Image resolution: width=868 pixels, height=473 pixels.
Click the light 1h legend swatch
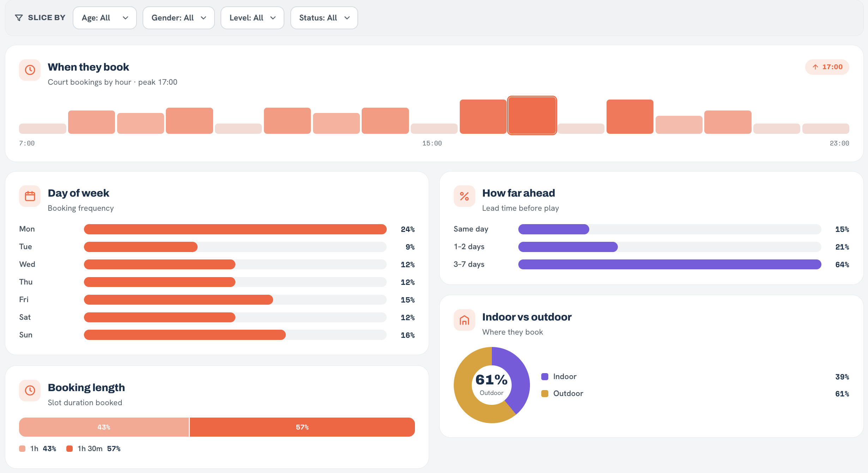point(22,449)
